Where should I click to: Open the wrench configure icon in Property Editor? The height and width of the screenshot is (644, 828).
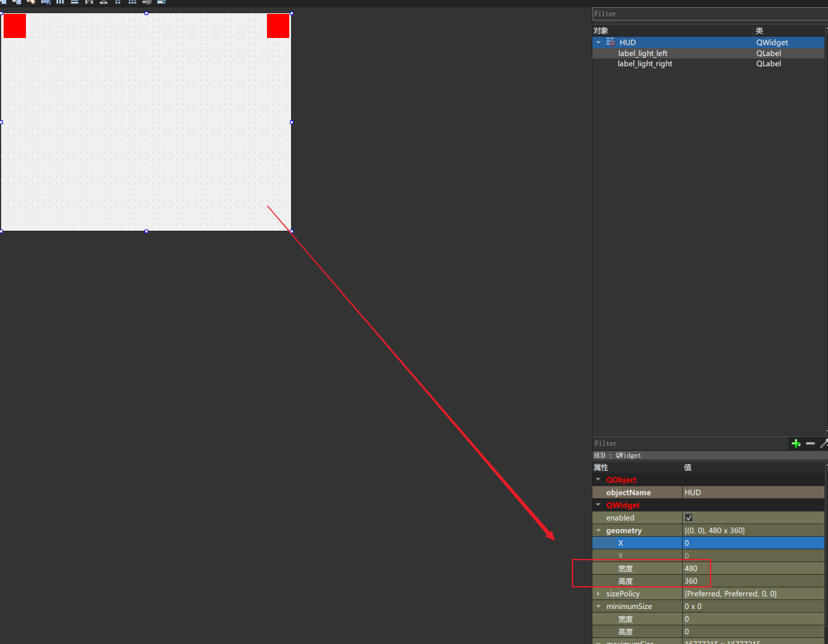[824, 443]
